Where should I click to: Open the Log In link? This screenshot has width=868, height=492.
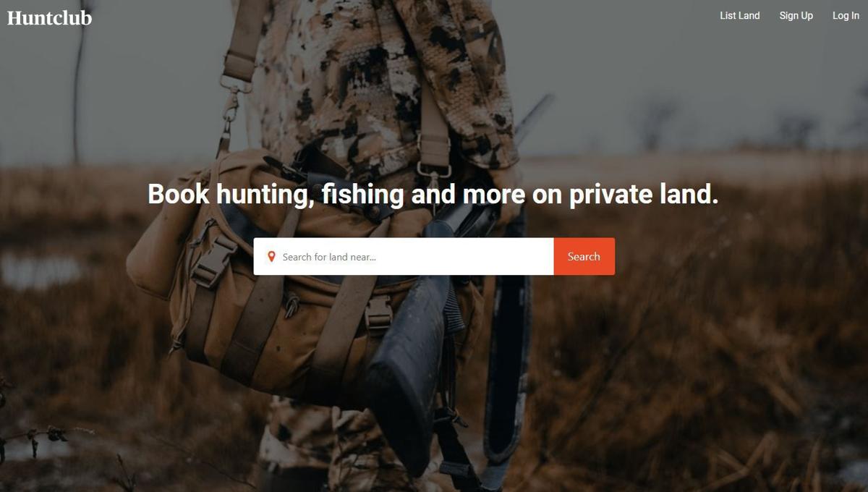[846, 16]
